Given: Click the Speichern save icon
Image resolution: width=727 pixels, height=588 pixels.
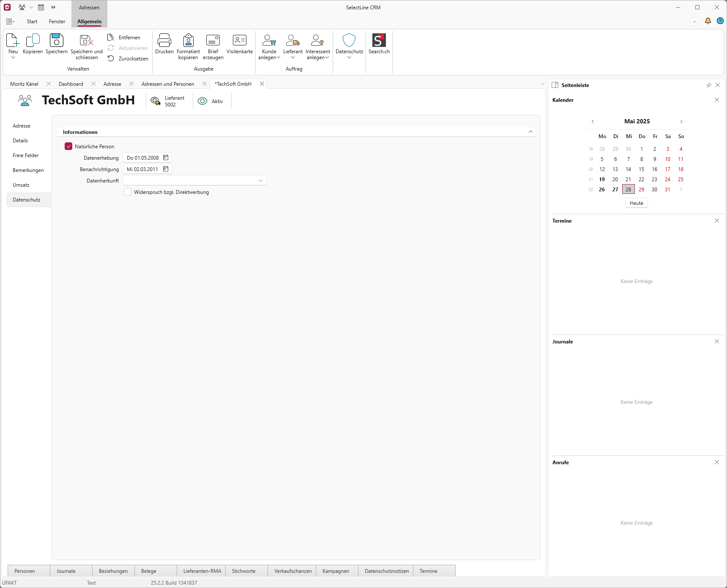Looking at the screenshot, I should coord(56,41).
